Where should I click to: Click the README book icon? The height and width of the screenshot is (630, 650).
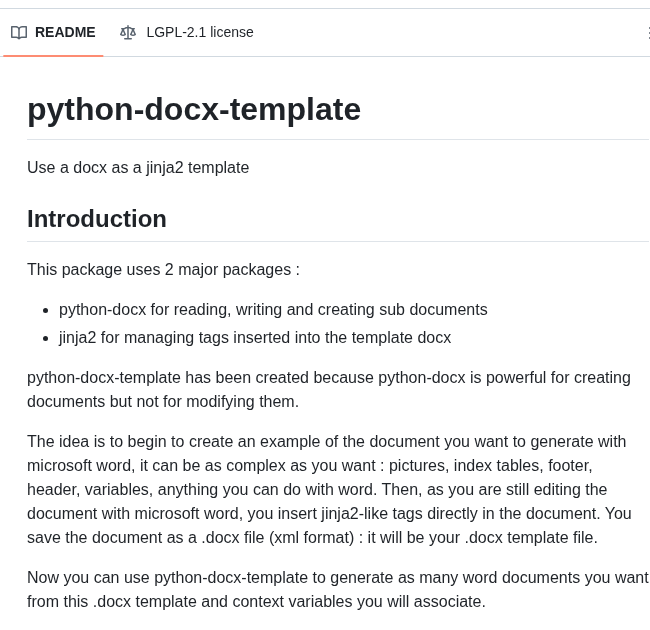[x=19, y=32]
